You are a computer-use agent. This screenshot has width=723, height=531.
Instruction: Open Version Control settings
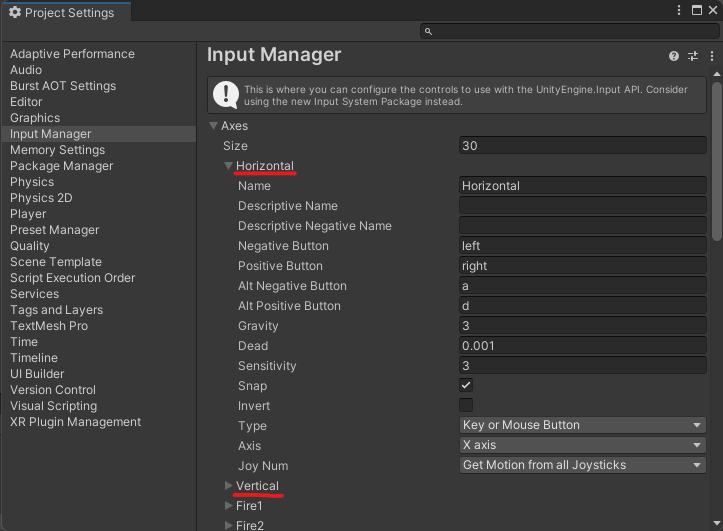(x=53, y=390)
